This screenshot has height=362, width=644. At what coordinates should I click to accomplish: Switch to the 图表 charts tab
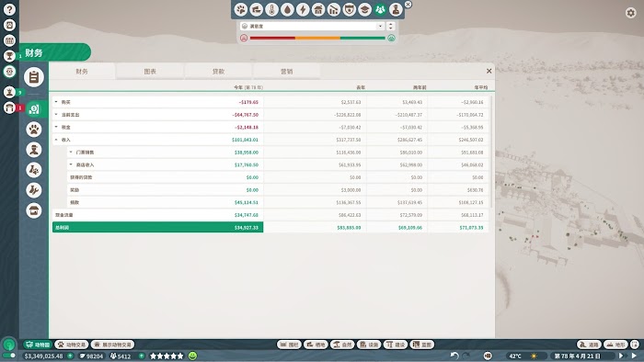(150, 72)
